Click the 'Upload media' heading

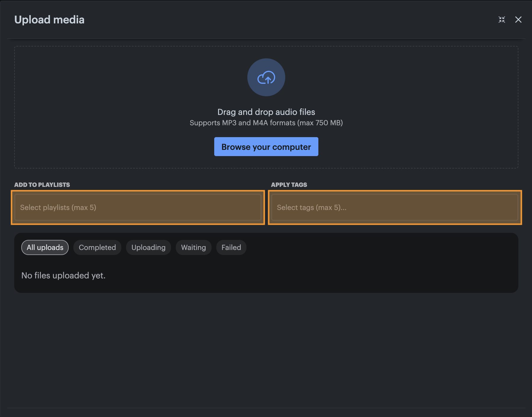tap(49, 20)
